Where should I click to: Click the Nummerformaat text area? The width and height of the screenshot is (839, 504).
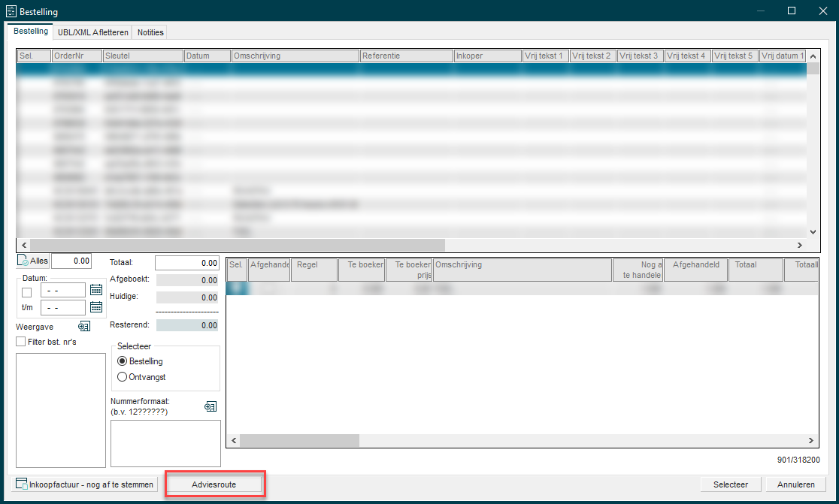pos(165,443)
